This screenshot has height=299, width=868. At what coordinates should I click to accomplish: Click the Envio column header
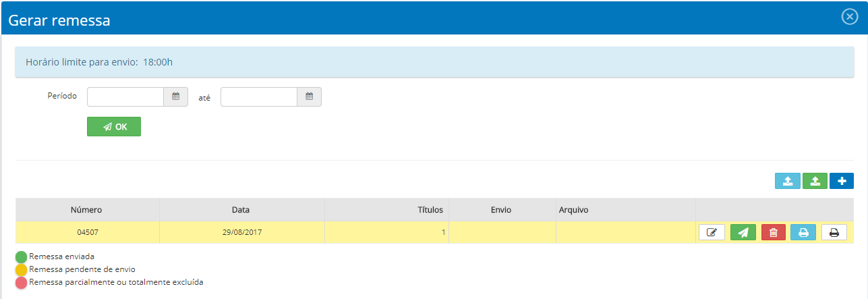[x=501, y=210]
